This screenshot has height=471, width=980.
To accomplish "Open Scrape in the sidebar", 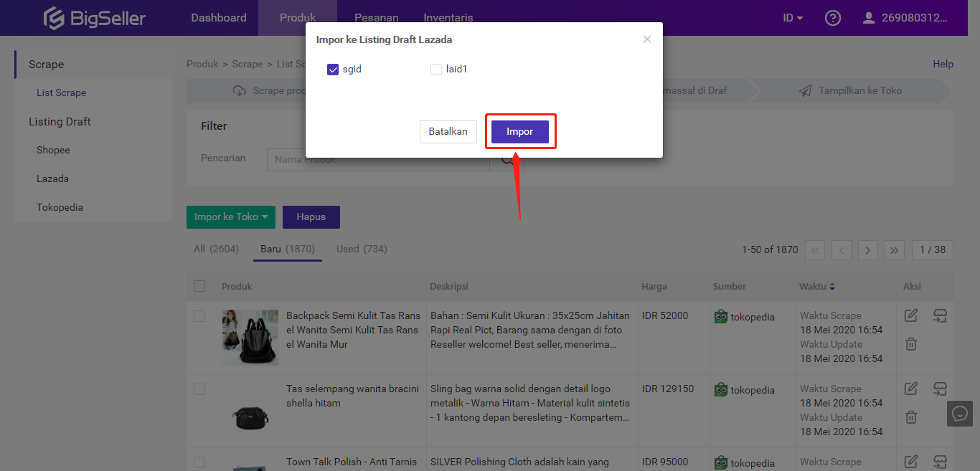I will [47, 65].
